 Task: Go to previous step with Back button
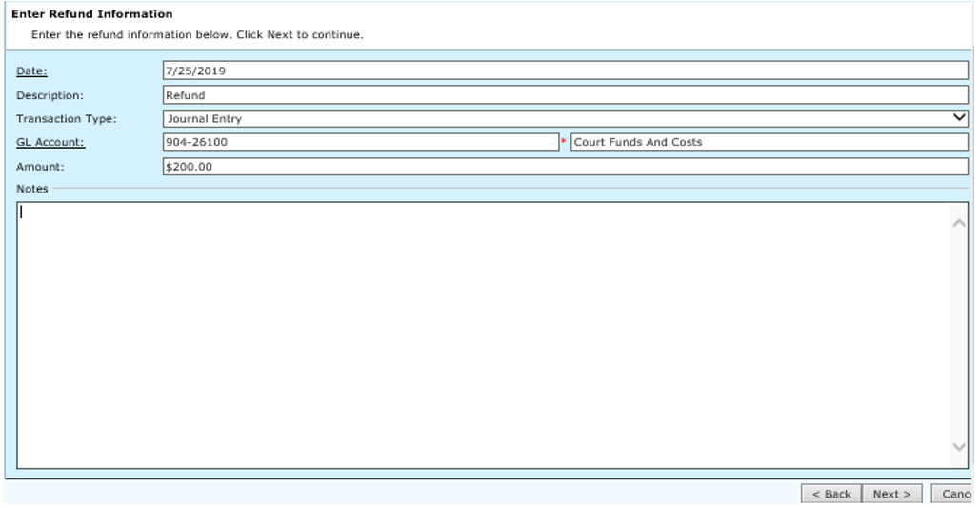tap(830, 494)
